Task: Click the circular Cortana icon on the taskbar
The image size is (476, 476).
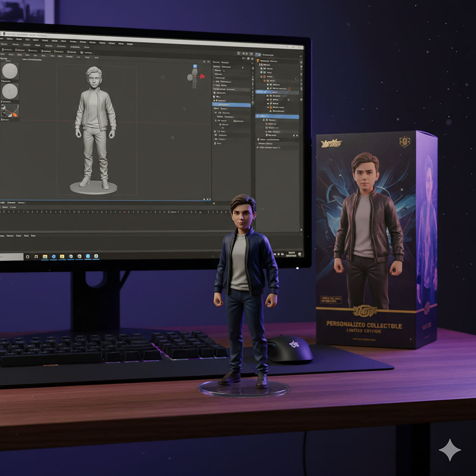Action: pos(27,257)
